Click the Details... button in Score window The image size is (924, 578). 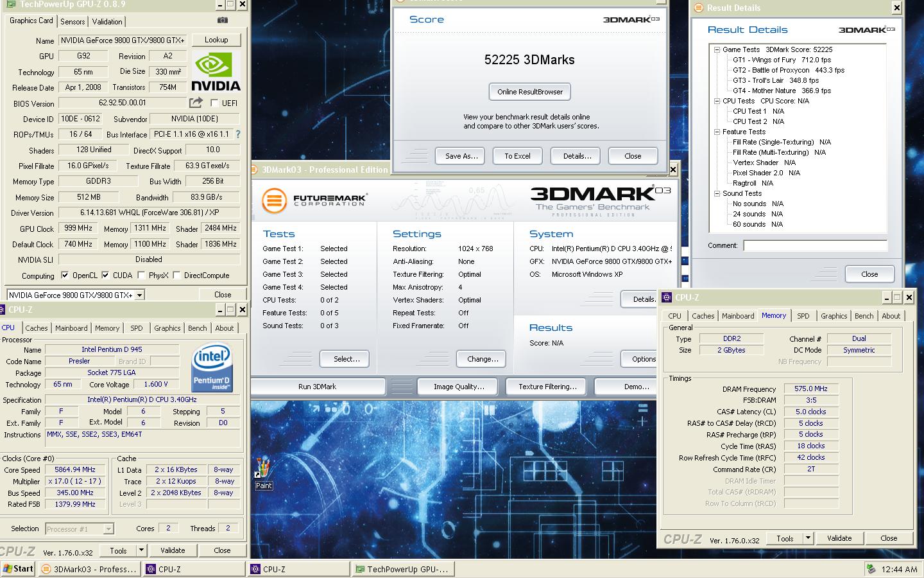point(577,156)
